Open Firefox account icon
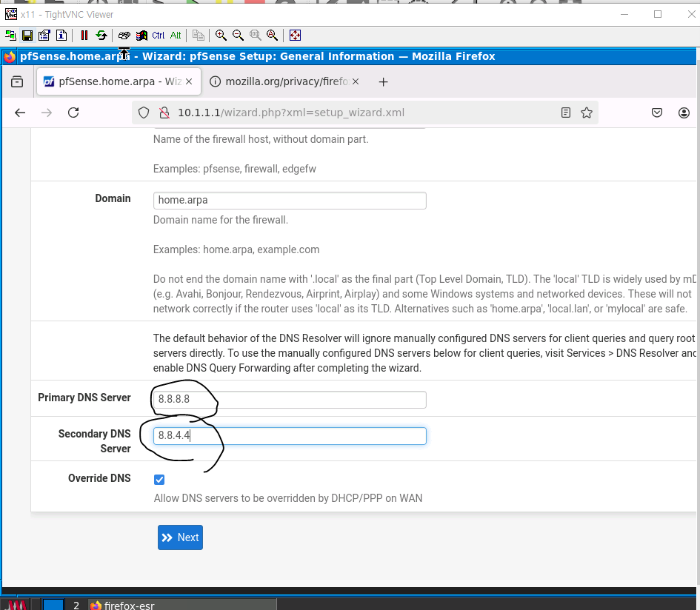The image size is (700, 610). click(x=684, y=113)
